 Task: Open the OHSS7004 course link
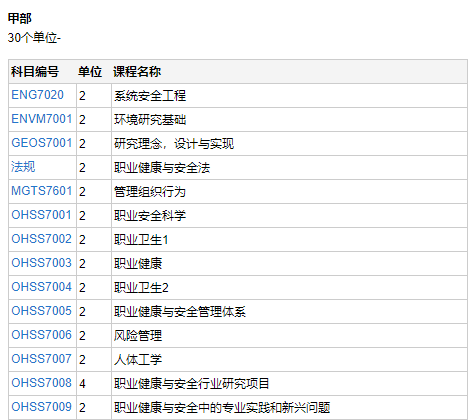tap(41, 287)
